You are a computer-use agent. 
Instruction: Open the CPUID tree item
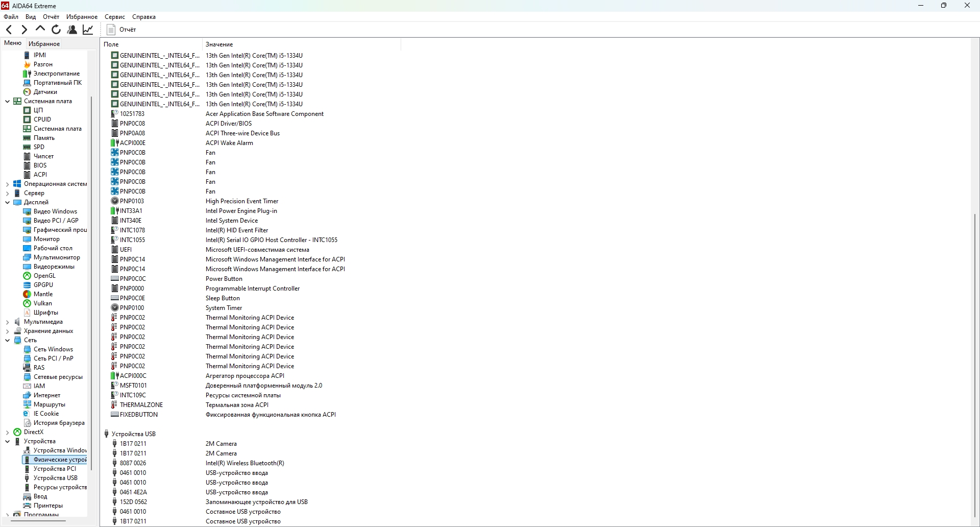coord(37,119)
